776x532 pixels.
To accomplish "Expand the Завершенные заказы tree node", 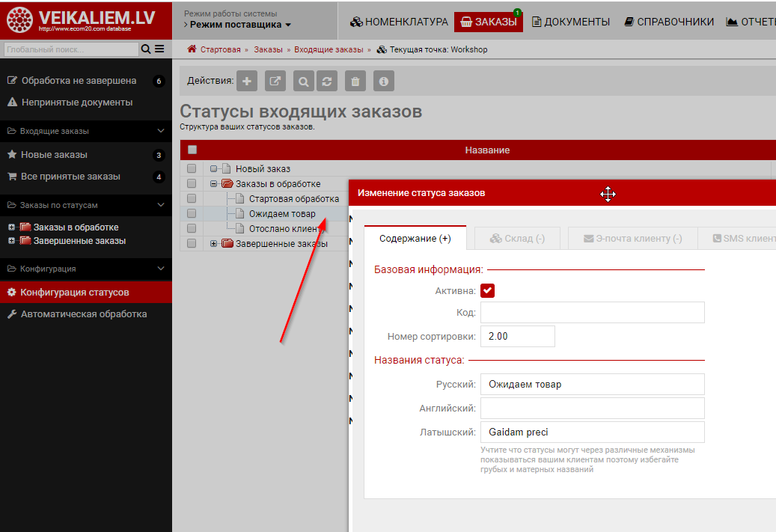I will (x=214, y=243).
